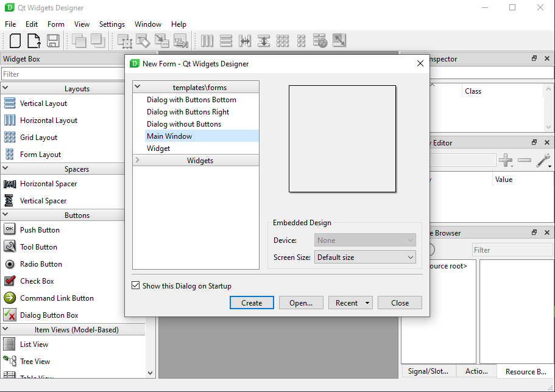Close New Form dialog with X button
The height and width of the screenshot is (392, 555).
click(x=420, y=63)
